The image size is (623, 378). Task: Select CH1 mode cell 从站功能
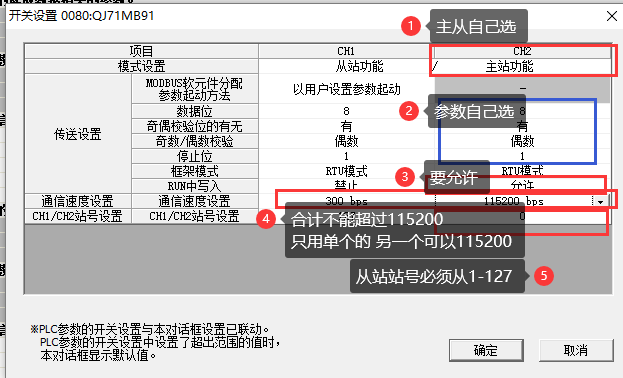[x=346, y=66]
